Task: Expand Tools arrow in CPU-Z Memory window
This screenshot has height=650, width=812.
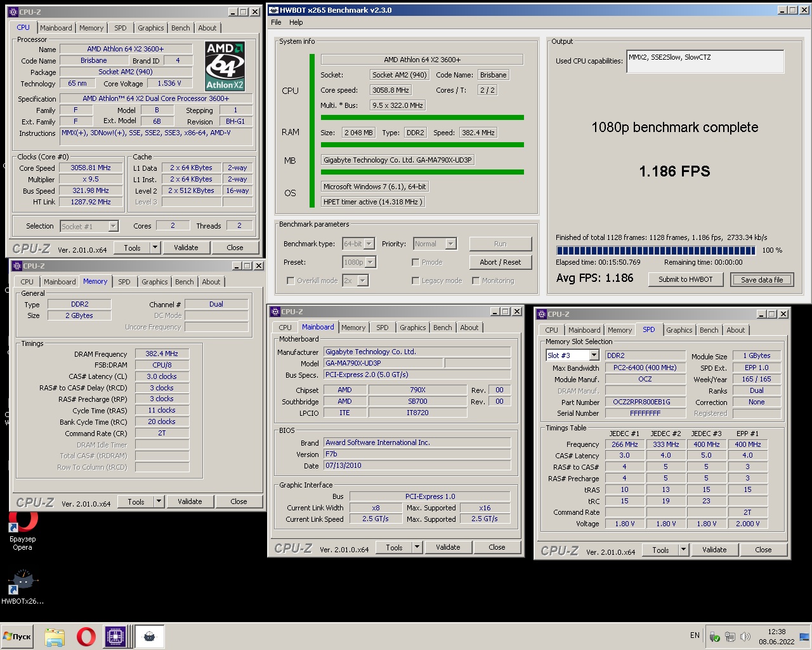Action: click(159, 501)
